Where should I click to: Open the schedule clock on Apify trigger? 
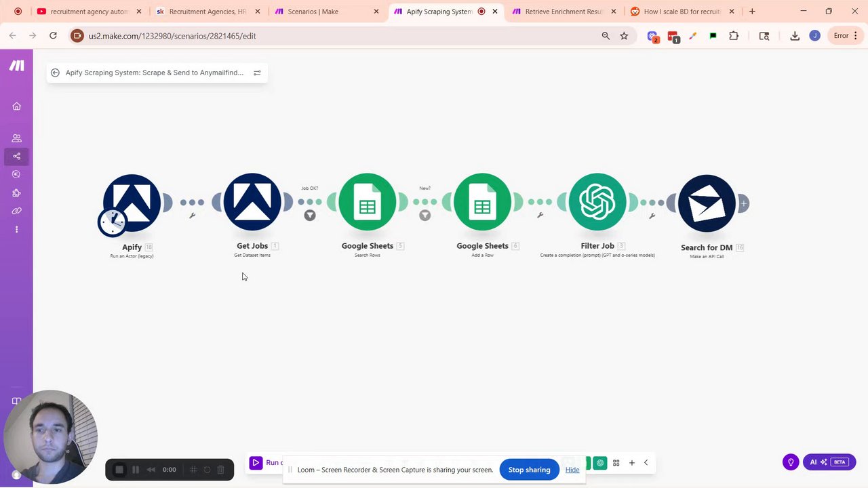(112, 222)
